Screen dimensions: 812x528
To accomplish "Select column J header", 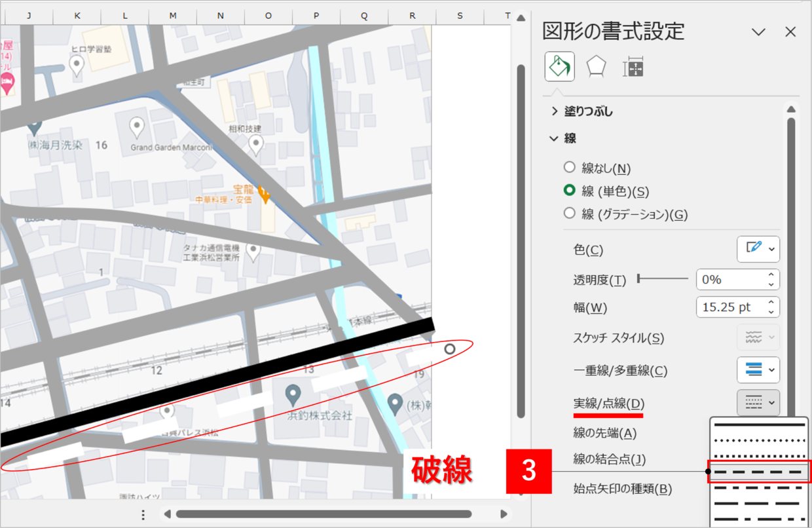I will (x=29, y=16).
